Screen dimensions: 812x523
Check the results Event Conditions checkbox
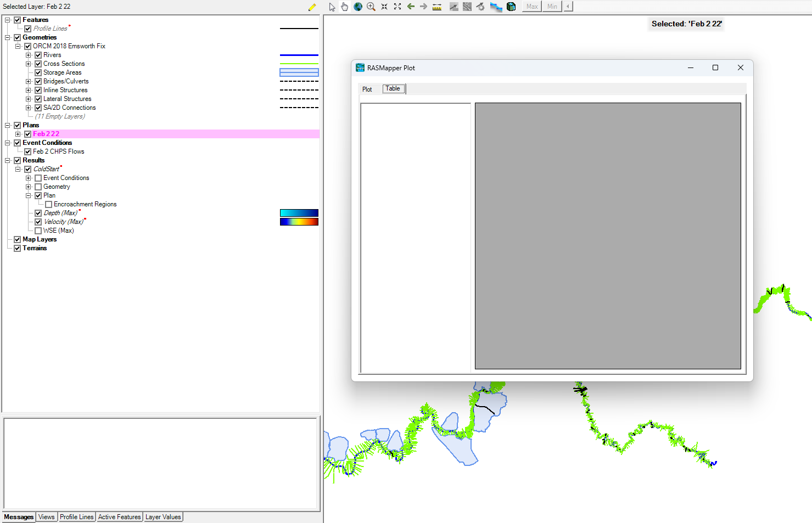click(38, 178)
